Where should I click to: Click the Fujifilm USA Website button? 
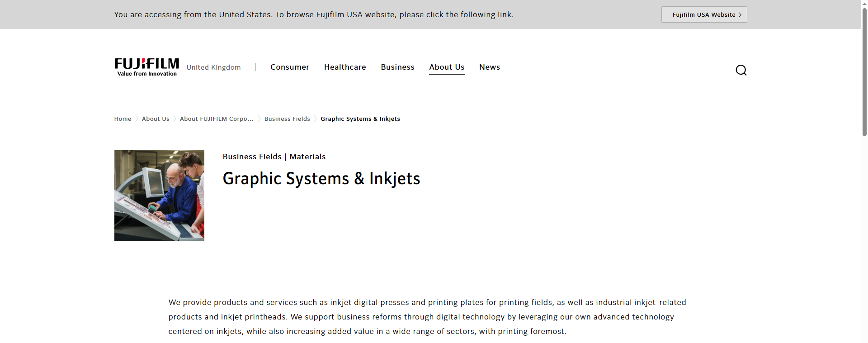point(704,14)
